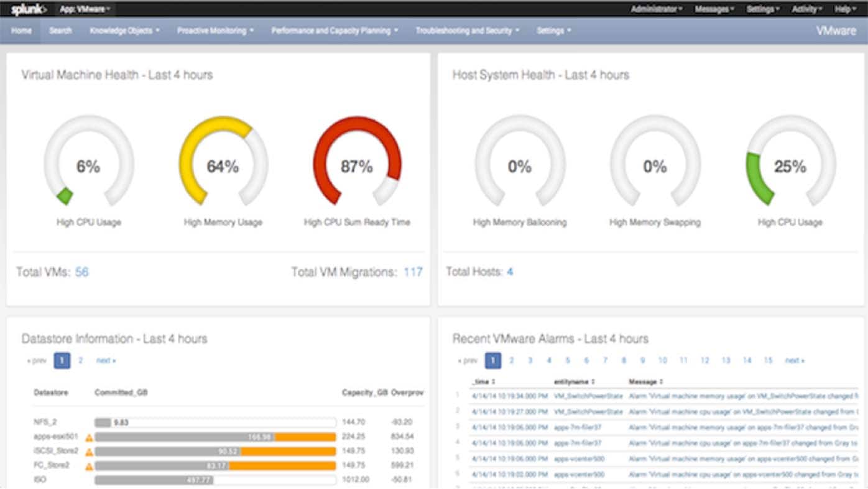Click the 87% High CPU Sum Ready Time gauge
868x489 pixels.
point(357,161)
